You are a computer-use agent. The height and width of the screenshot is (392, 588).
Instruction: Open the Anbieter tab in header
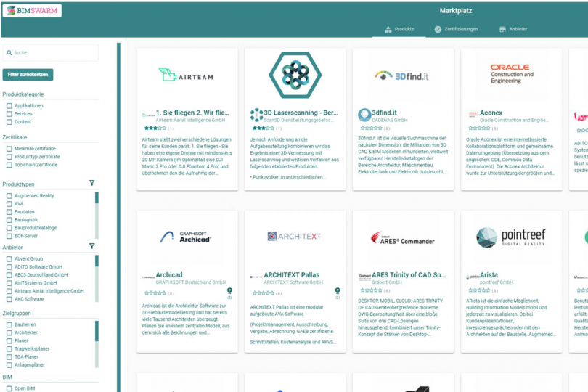tap(513, 29)
